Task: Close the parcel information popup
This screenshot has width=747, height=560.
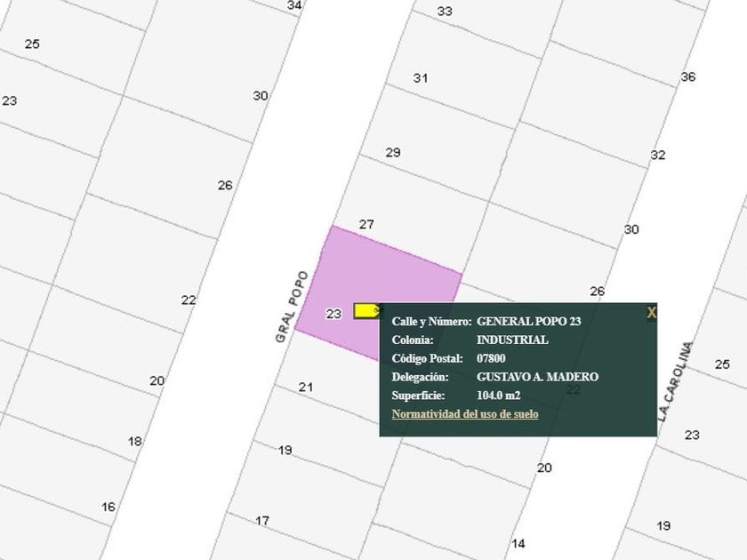Action: 651,312
